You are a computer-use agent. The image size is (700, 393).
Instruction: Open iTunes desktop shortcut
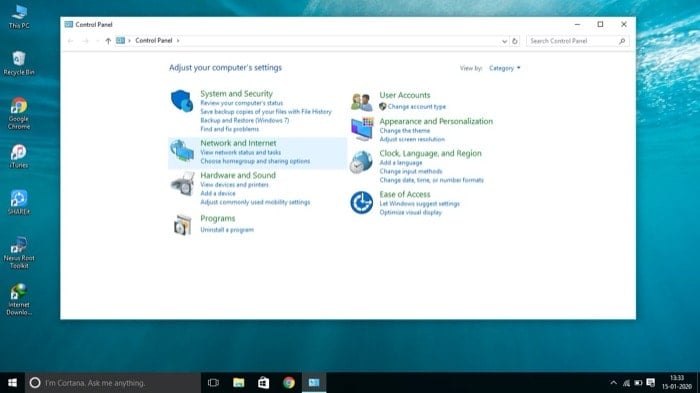coord(19,156)
